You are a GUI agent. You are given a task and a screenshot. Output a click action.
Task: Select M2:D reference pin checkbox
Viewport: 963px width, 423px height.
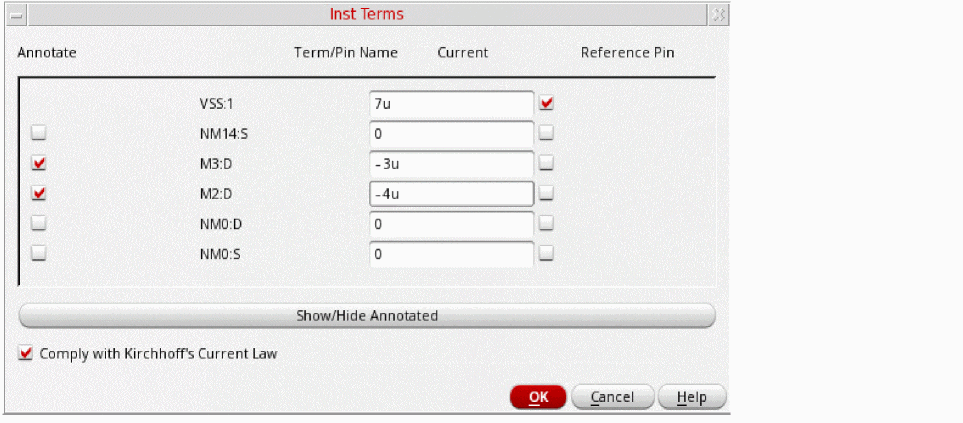546,193
